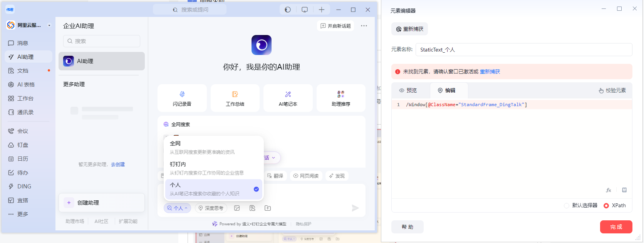The image size is (644, 243).
Task: Click the 校验元素 button
Action: tap(612, 90)
